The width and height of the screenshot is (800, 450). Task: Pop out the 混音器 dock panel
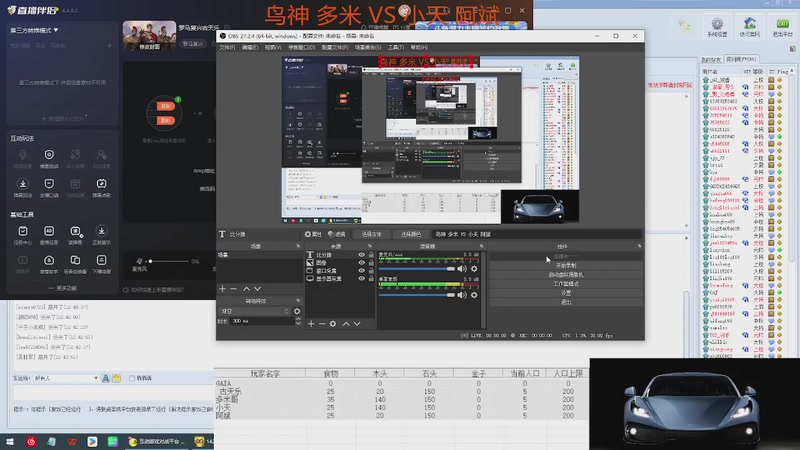point(481,246)
